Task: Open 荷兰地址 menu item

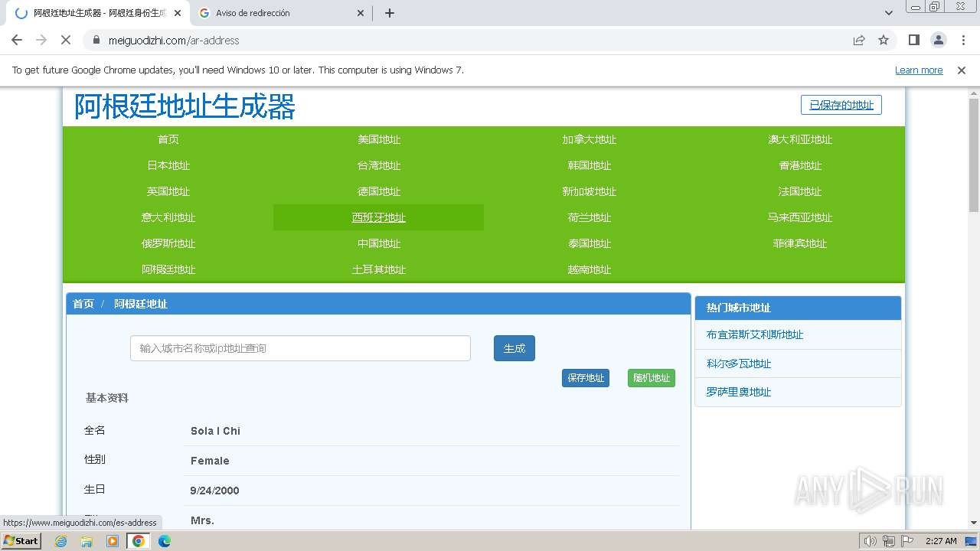Action: [x=590, y=217]
